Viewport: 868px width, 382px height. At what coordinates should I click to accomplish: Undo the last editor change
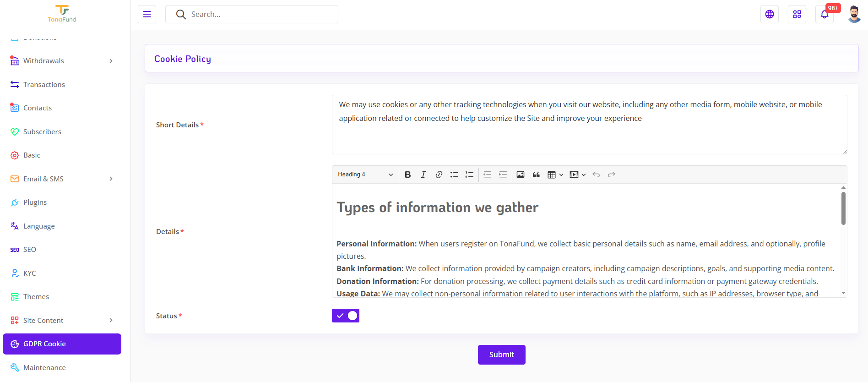(596, 175)
